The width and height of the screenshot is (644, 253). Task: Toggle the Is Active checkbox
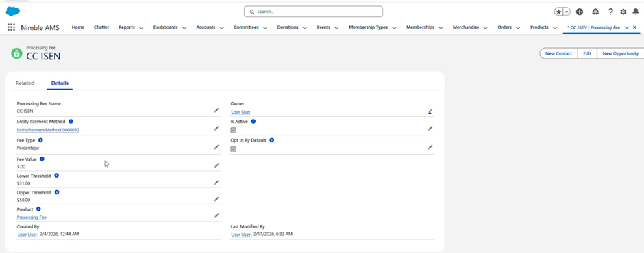pyautogui.click(x=234, y=130)
